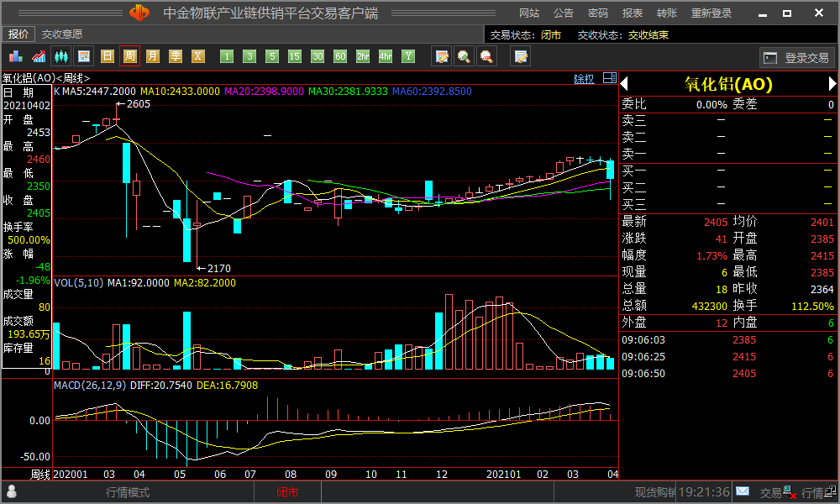Click the user profile icon in status bar
Viewport: 840px width, 504px height.
(11, 491)
